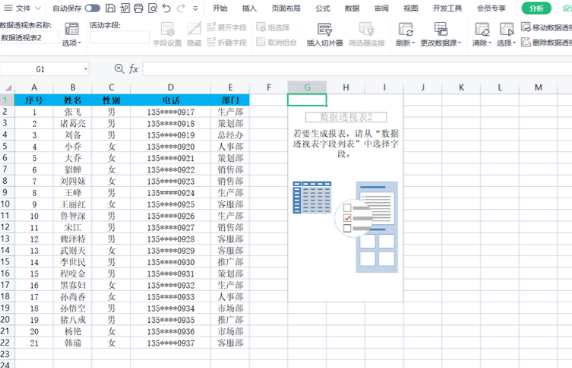Click the fx insert function icon
Image resolution: width=572 pixels, height=368 pixels.
[134, 69]
